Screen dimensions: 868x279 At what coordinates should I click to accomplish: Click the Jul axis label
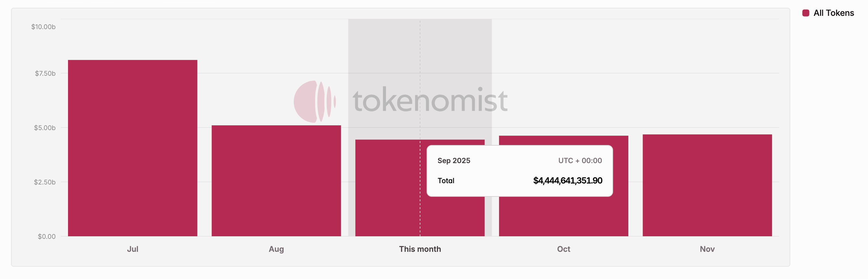point(132,249)
